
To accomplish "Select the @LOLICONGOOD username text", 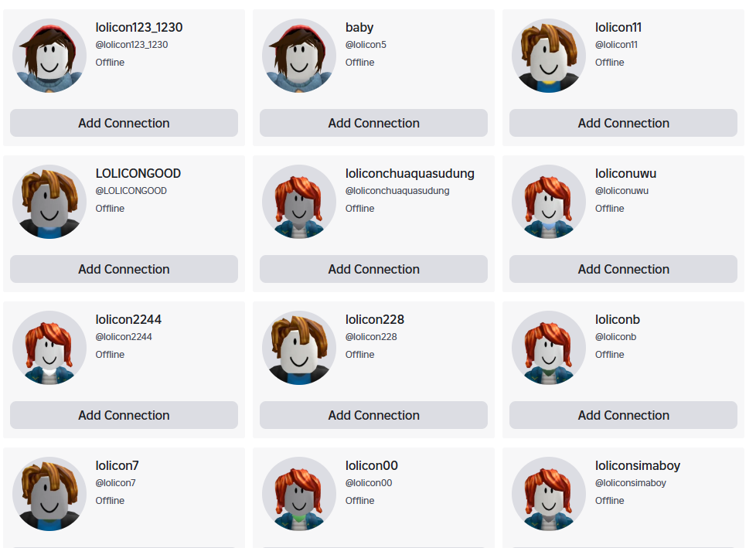I will coord(131,191).
